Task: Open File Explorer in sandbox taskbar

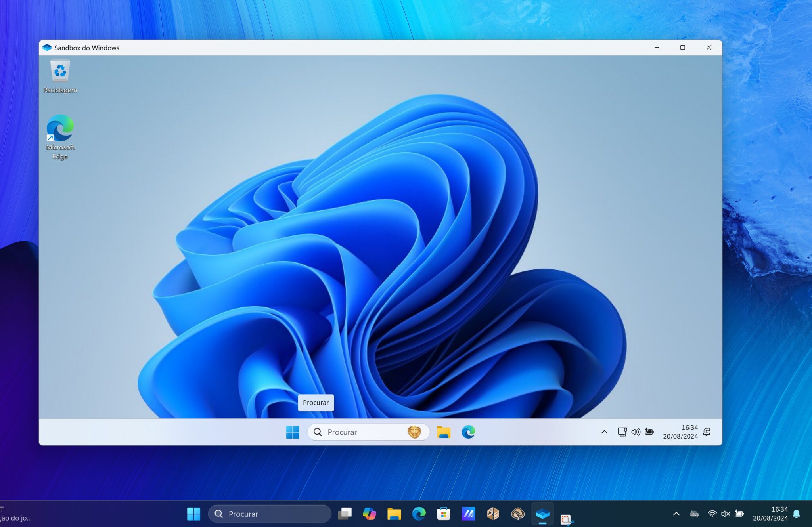Action: [443, 432]
